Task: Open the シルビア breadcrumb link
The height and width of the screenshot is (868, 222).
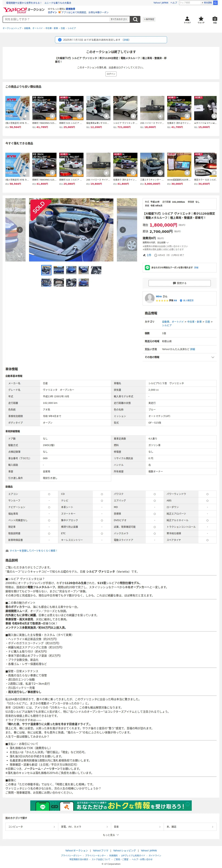Action: click(72, 28)
